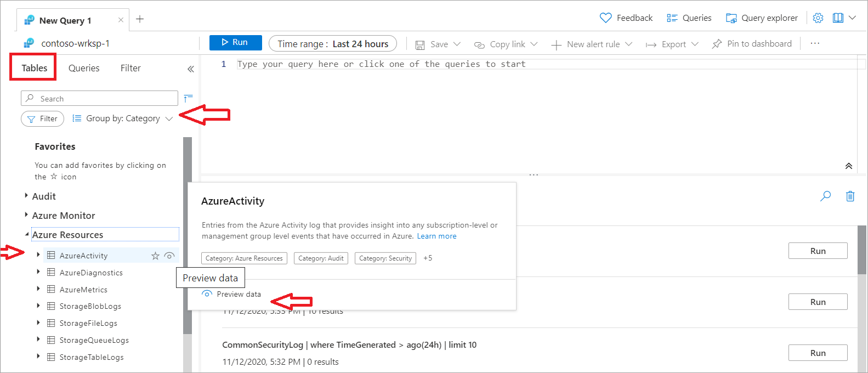Click the tables list scrollbar

pyautogui.click(x=188, y=236)
